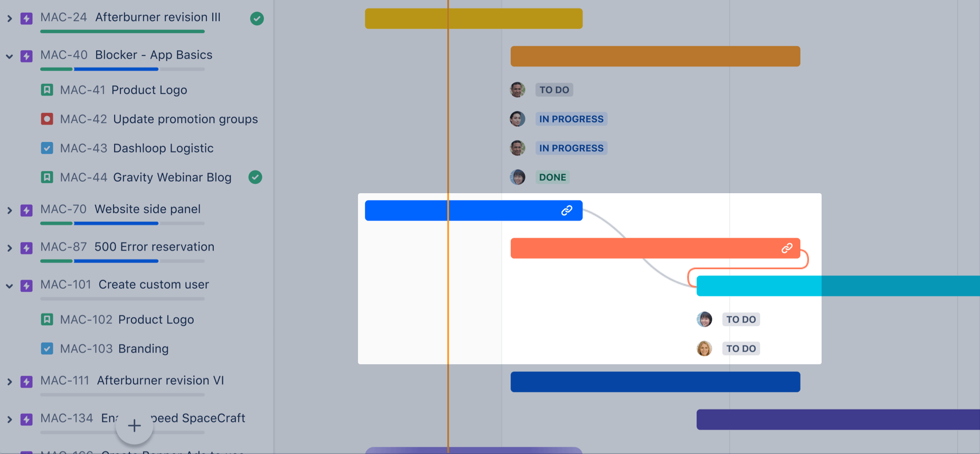
Task: Click the story icon for MAC-102 Product Logo
Action: tap(47, 319)
